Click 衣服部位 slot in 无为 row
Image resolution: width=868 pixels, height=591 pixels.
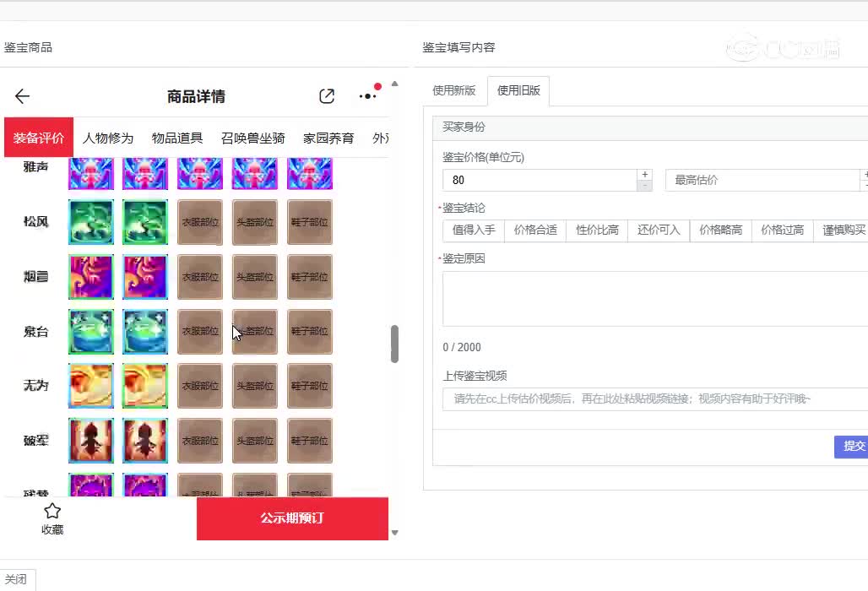200,386
